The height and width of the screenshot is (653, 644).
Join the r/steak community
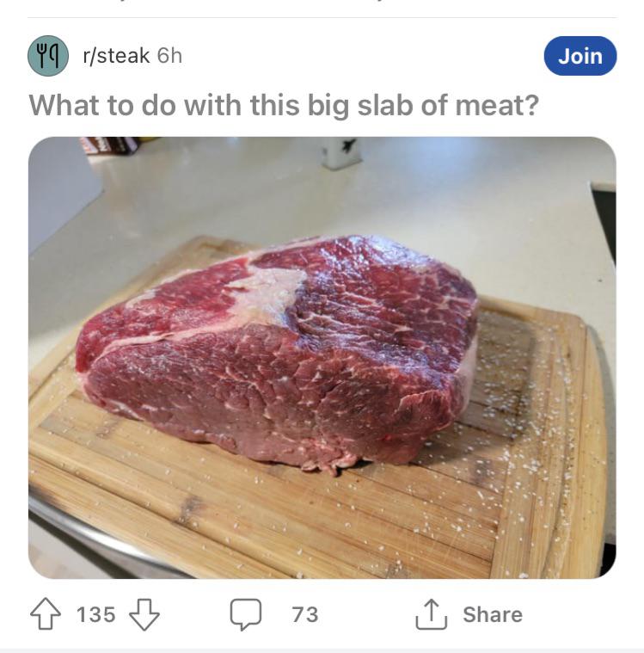[580, 56]
